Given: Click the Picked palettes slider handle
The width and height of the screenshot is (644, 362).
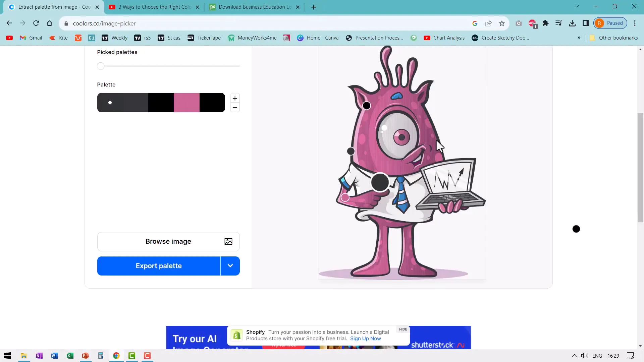Looking at the screenshot, I should point(101,66).
